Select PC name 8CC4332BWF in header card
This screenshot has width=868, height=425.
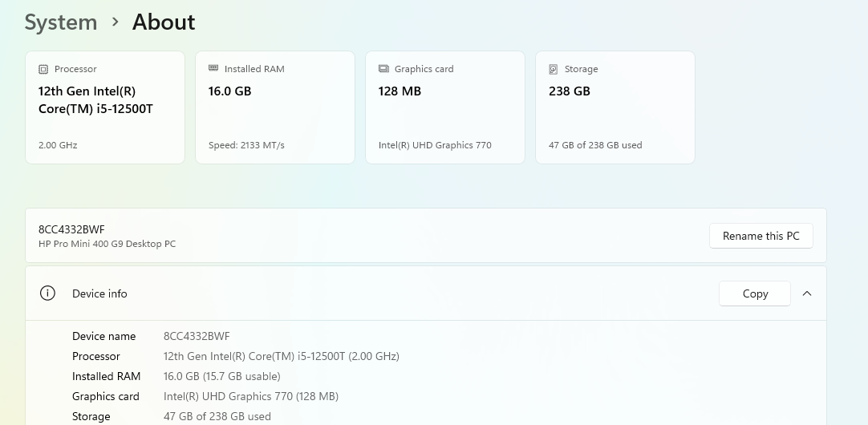click(x=71, y=229)
